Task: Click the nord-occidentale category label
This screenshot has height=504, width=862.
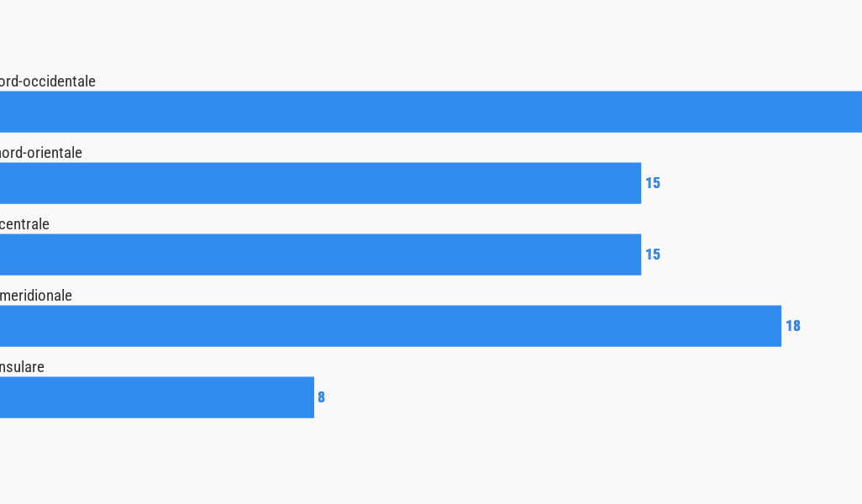Action: (47, 81)
